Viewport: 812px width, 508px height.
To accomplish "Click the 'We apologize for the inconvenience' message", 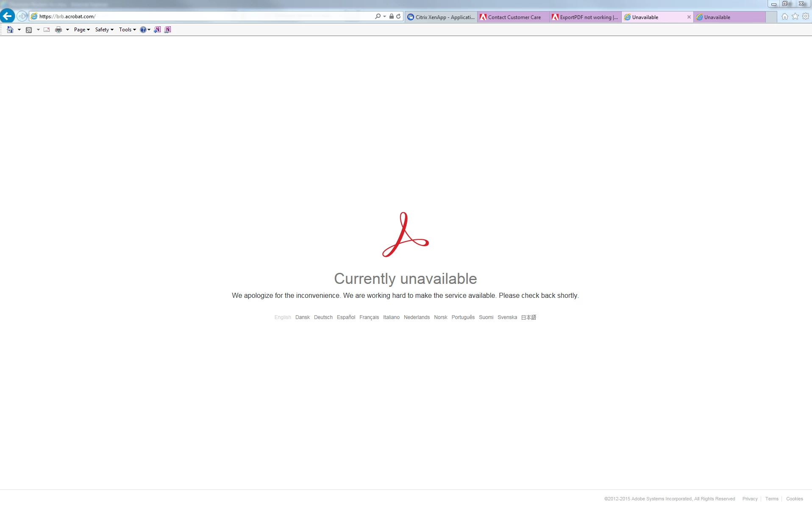I will [405, 296].
